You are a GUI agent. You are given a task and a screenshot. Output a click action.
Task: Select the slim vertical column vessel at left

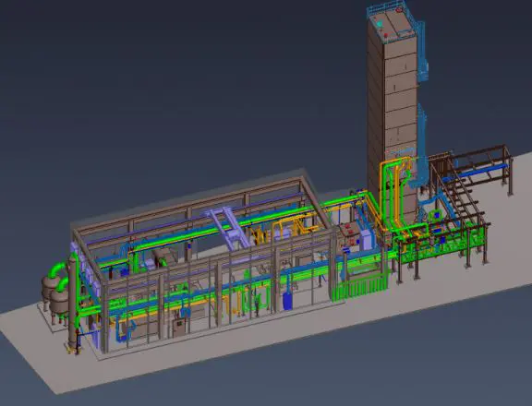click(x=73, y=302)
